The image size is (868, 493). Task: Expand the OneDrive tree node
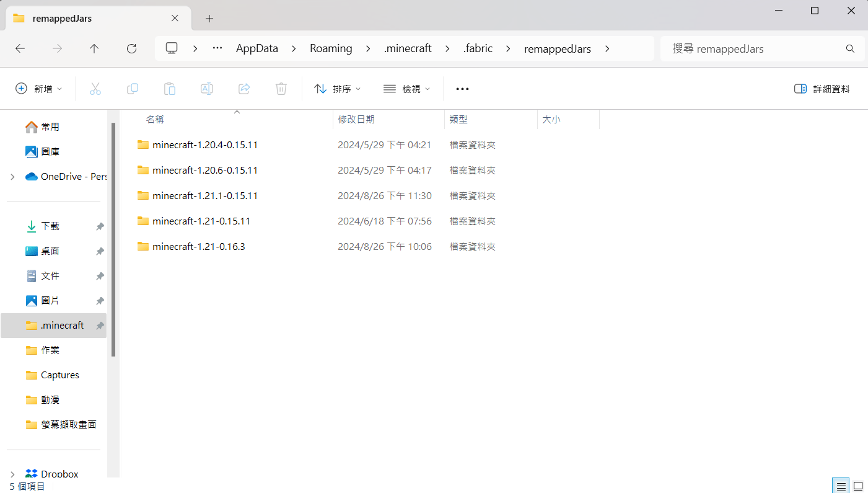(x=12, y=177)
